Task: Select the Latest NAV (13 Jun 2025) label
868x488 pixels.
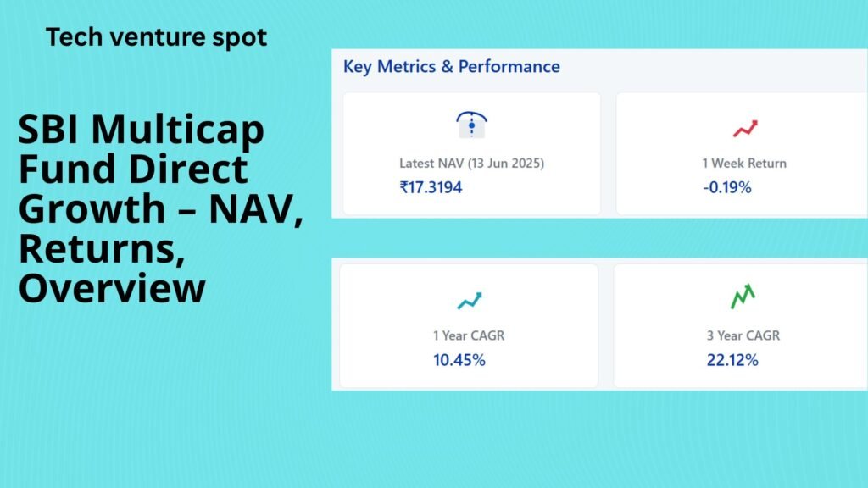Action: pyautogui.click(x=471, y=164)
